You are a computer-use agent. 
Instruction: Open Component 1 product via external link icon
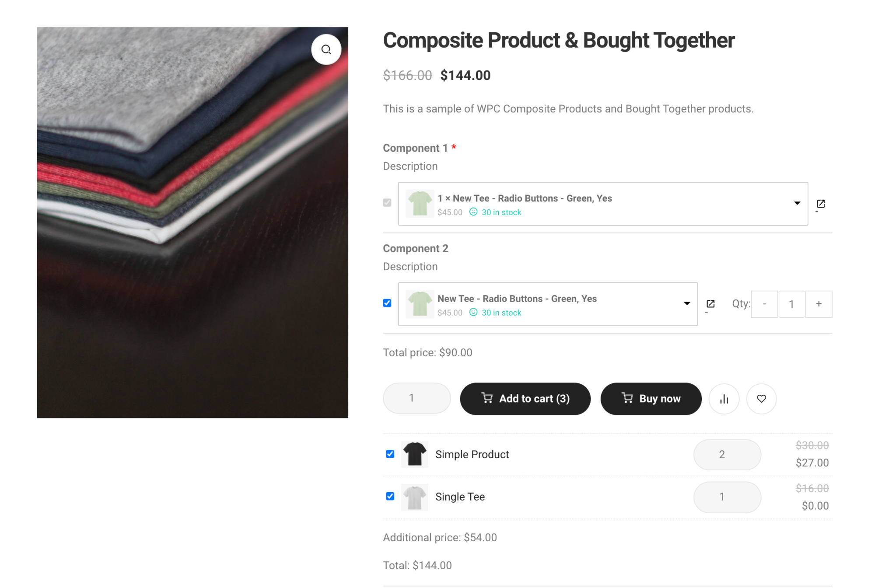pyautogui.click(x=820, y=203)
